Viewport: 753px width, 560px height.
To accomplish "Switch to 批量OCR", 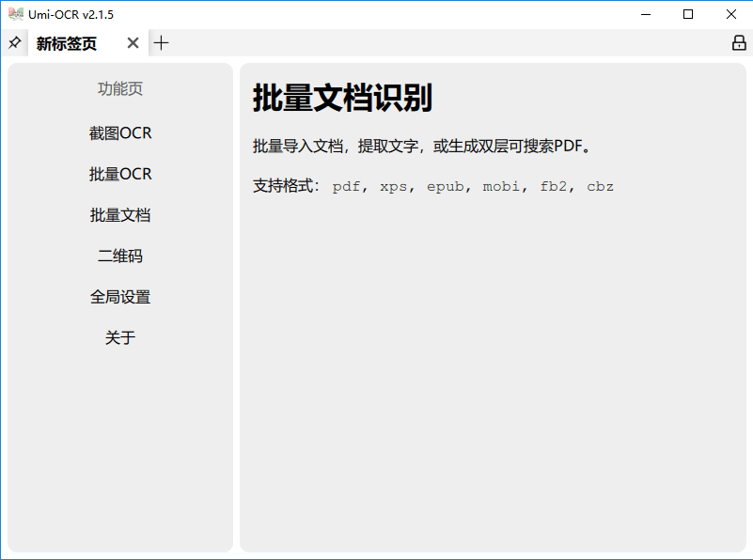I will click(x=119, y=173).
